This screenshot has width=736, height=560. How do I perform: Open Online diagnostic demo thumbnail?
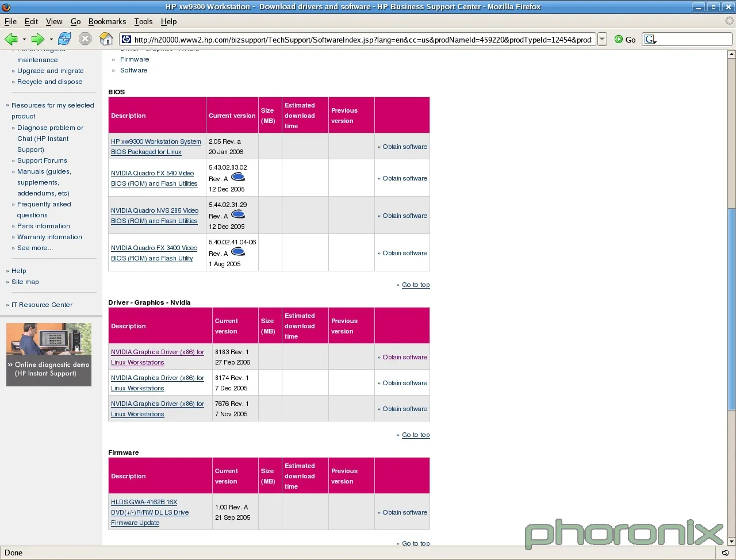[x=49, y=354]
